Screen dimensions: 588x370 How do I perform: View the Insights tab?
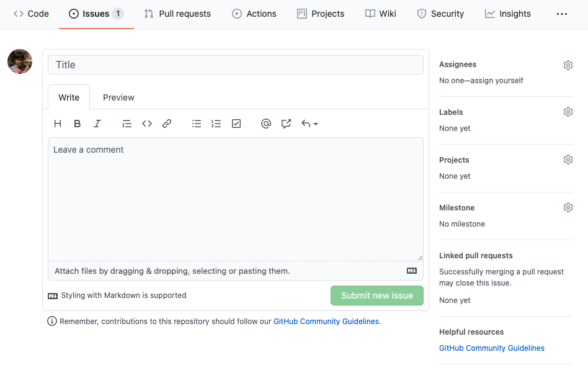(508, 14)
